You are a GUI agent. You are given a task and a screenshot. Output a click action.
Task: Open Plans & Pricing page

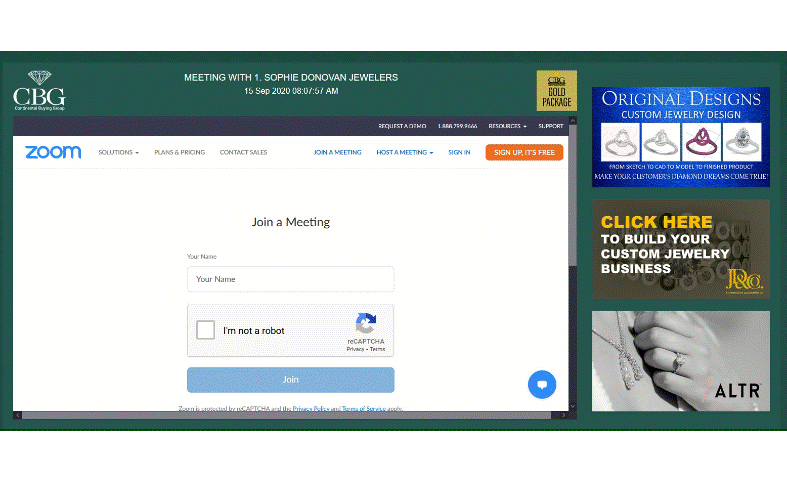[x=180, y=152]
